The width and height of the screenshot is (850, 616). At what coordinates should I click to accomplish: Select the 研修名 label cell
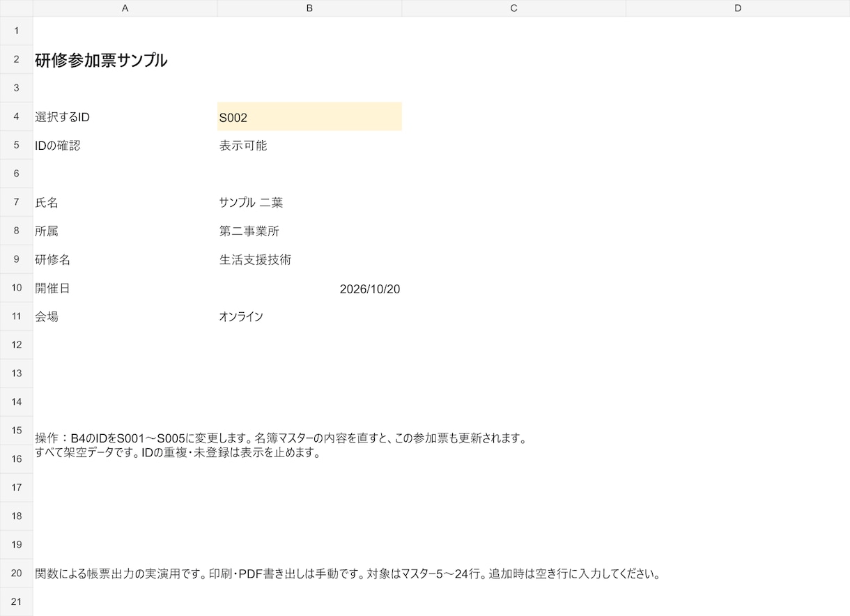(125, 259)
